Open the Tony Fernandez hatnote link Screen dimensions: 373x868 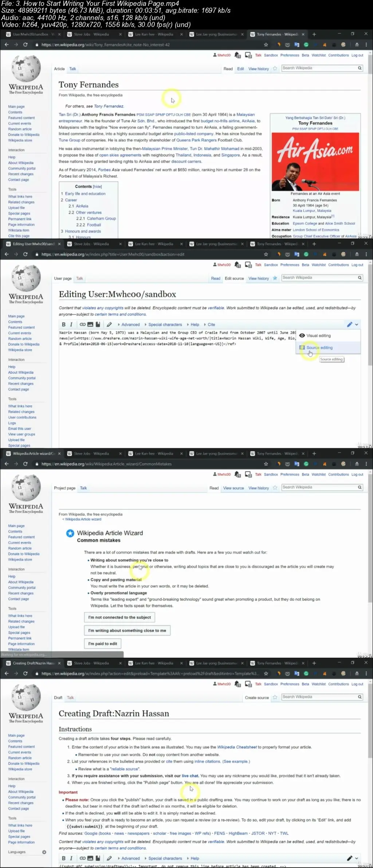tap(109, 106)
